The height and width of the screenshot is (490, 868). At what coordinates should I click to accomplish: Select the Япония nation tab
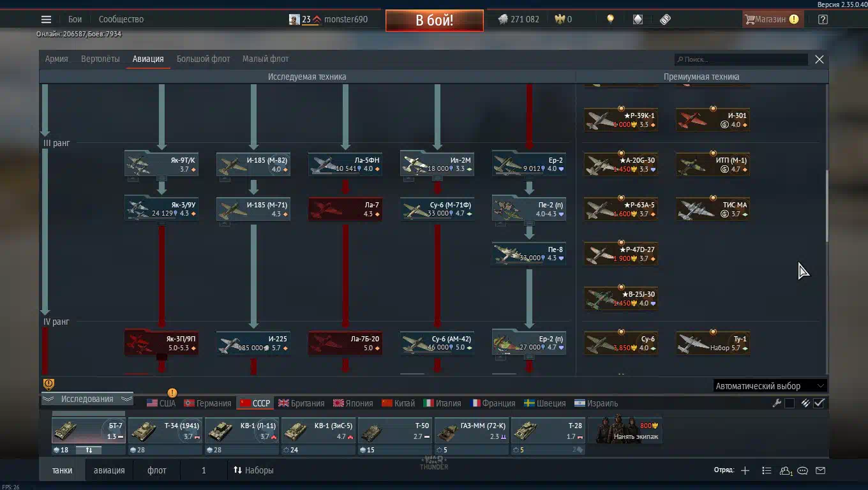pyautogui.click(x=353, y=403)
